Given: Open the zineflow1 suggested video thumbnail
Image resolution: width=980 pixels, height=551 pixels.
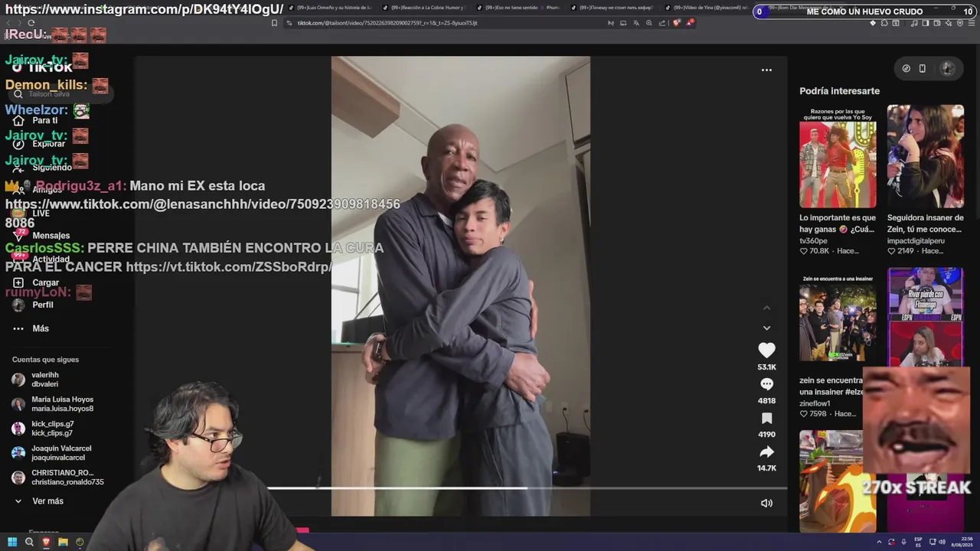Looking at the screenshot, I should (x=838, y=318).
